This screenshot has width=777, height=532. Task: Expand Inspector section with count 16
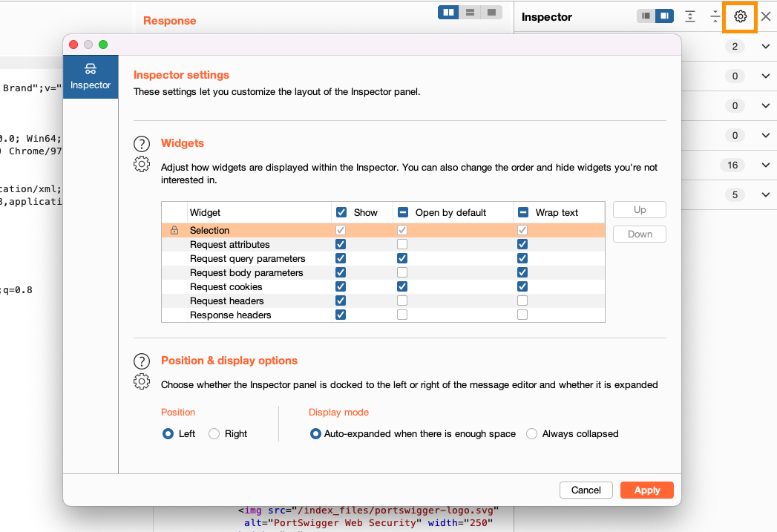point(766,165)
